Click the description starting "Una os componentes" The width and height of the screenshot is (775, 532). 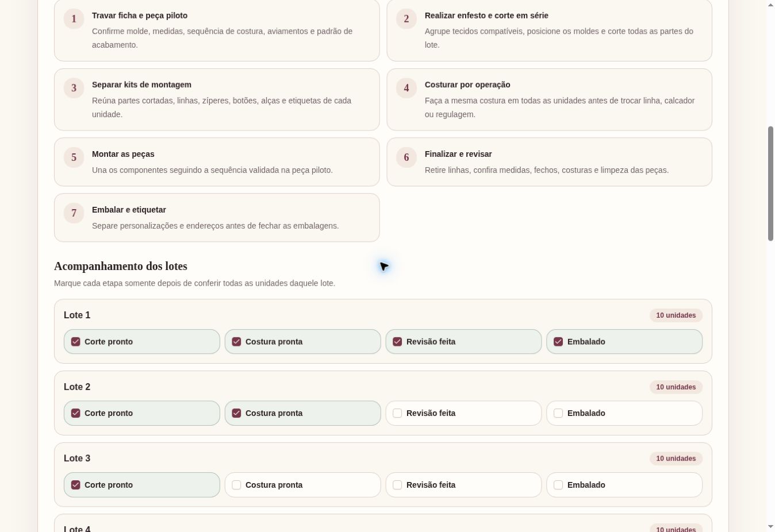[212, 170]
